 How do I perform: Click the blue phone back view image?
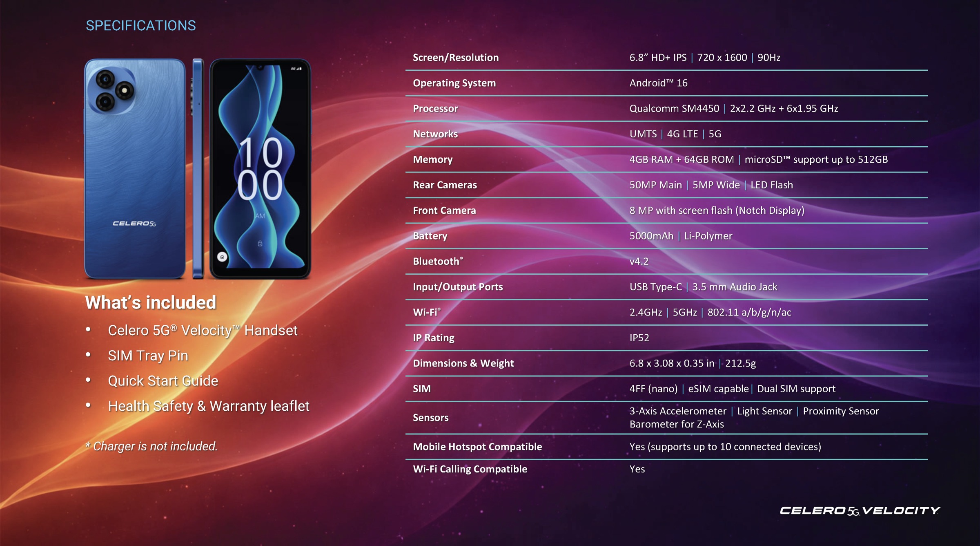(135, 169)
